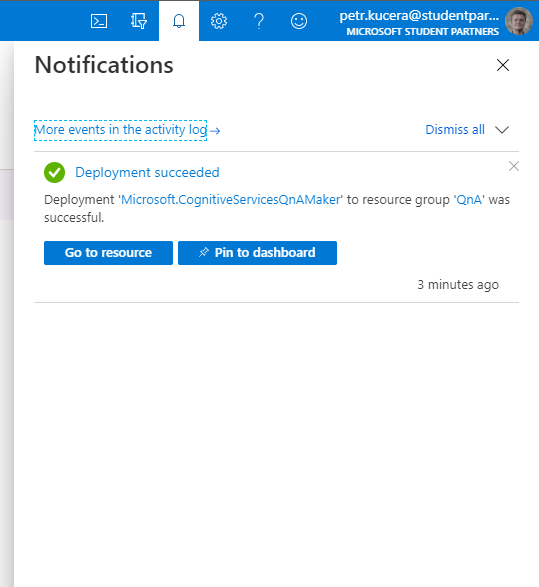The width and height of the screenshot is (539, 587).
Task: Open the Settings gear icon
Action: click(x=219, y=21)
